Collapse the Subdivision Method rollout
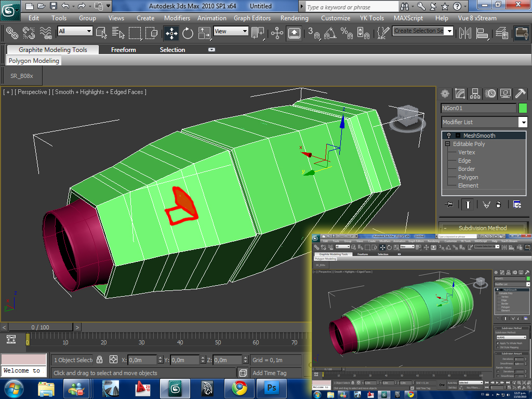Image resolution: width=532 pixels, height=399 pixels. pos(483,228)
